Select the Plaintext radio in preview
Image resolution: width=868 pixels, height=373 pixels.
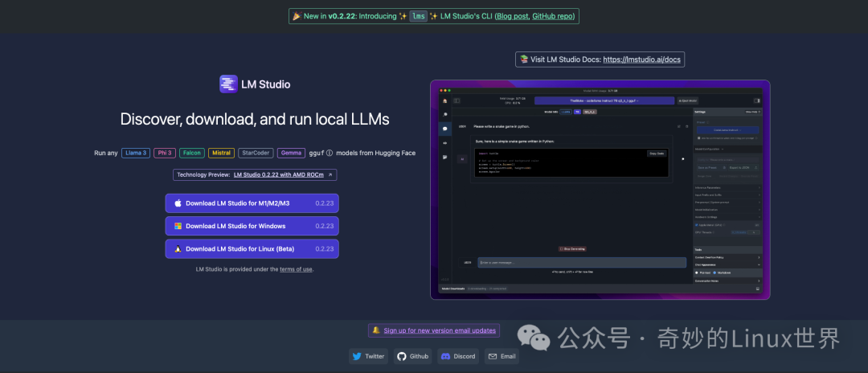pyautogui.click(x=696, y=273)
